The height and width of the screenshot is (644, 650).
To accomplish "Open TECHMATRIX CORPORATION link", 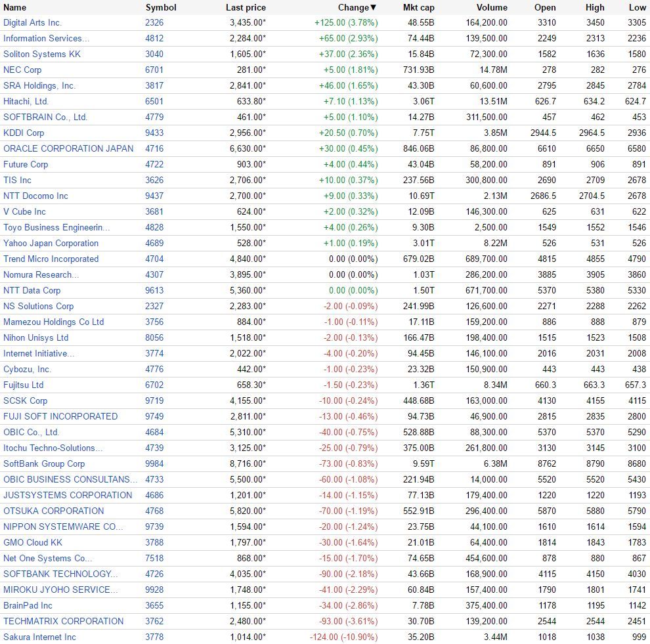I will pos(64,621).
